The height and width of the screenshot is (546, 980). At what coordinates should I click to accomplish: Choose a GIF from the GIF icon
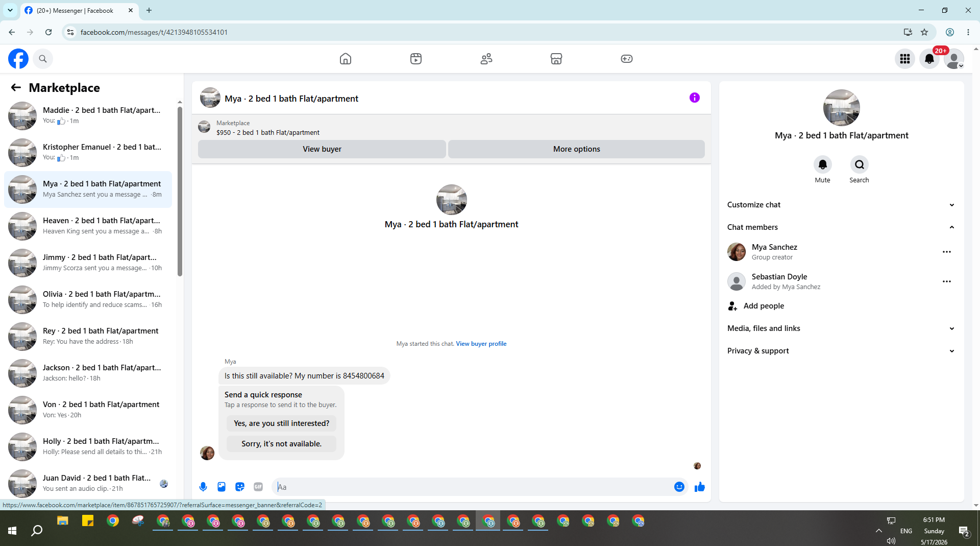pos(258,487)
